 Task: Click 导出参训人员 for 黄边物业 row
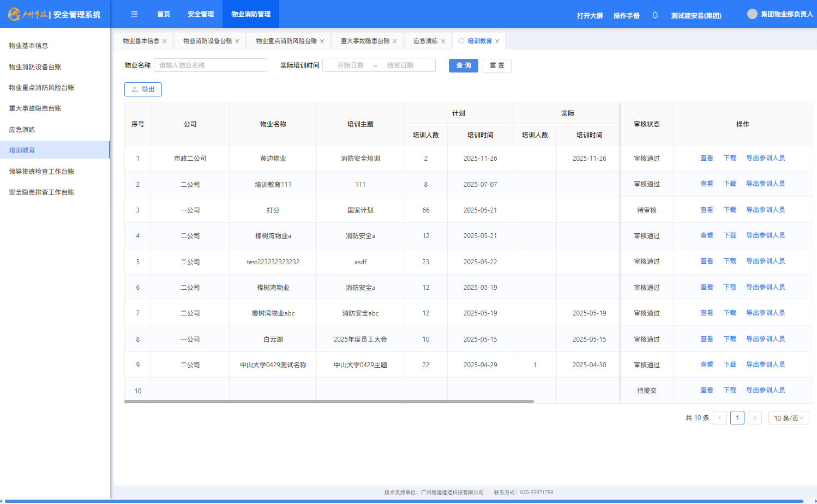pos(765,158)
